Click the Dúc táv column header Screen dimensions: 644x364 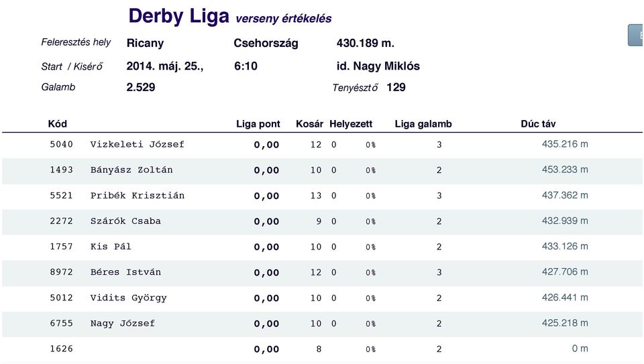[x=538, y=124]
